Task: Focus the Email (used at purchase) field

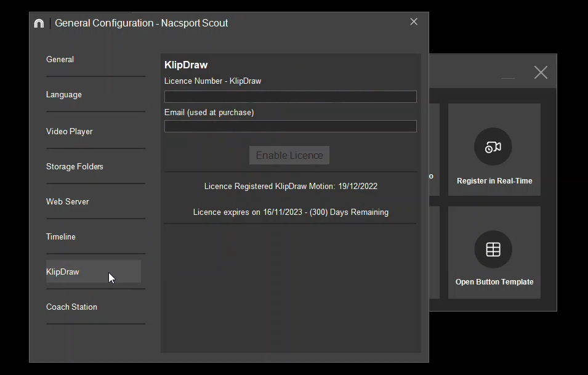Action: coord(290,126)
